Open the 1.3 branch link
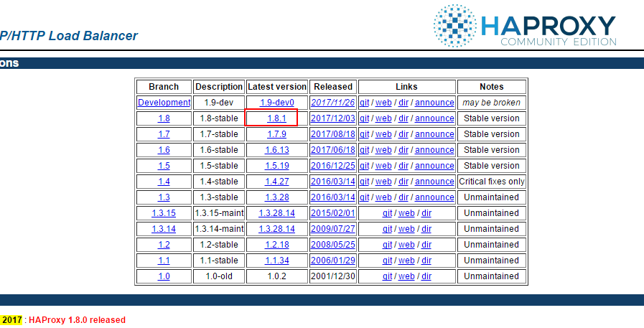The height and width of the screenshot is (328, 644). tap(164, 197)
